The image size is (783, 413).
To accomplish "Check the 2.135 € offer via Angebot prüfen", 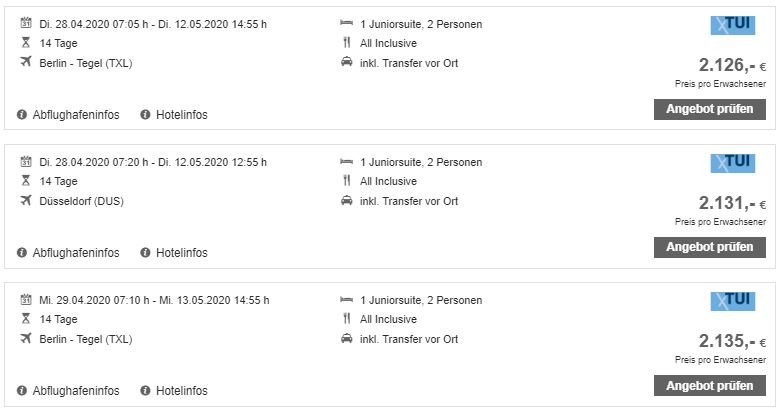I will (710, 386).
